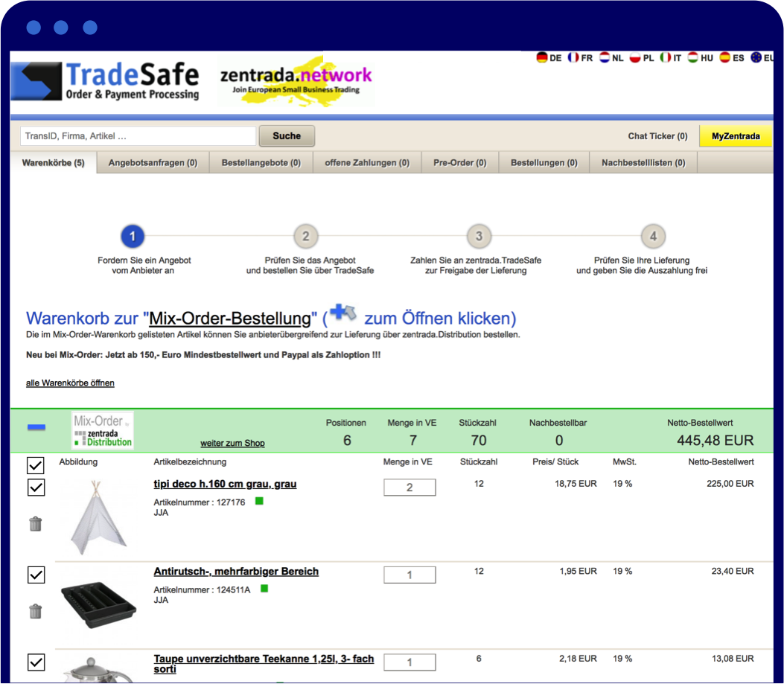Open 'Taupe unverzichtbare Teekanne' product link
The height and width of the screenshot is (684, 784).
(x=264, y=664)
